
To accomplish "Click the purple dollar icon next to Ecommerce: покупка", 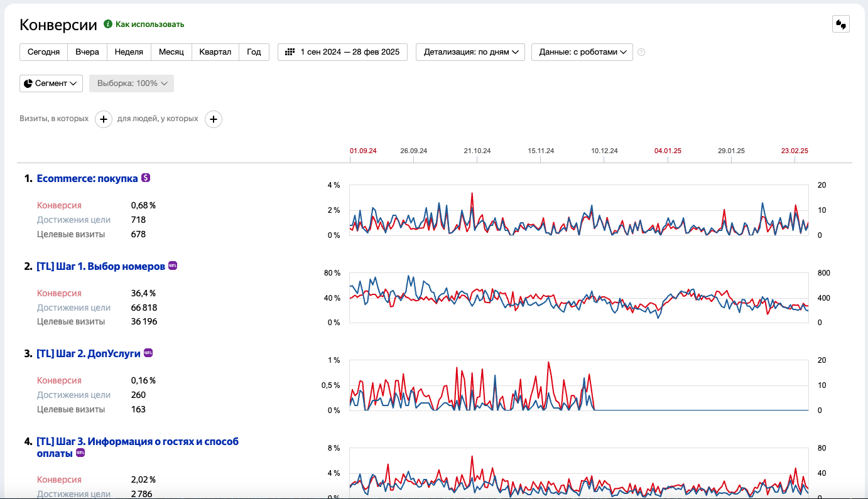I will (146, 178).
